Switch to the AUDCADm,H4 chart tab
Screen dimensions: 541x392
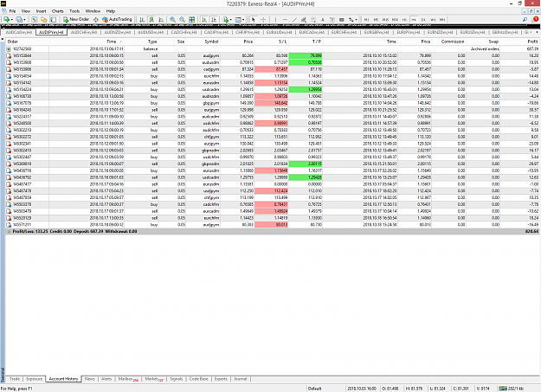pyautogui.click(x=19, y=32)
